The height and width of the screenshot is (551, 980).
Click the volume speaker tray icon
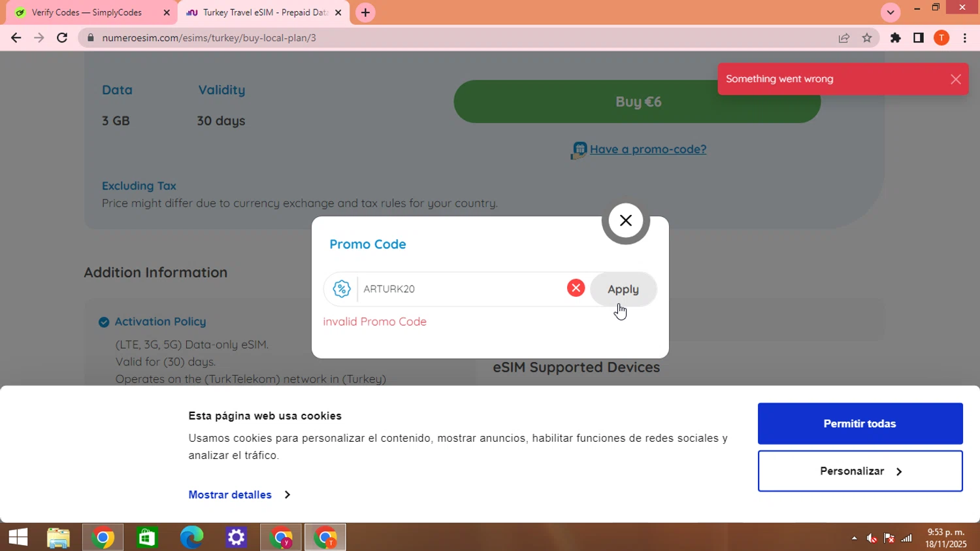(x=872, y=538)
